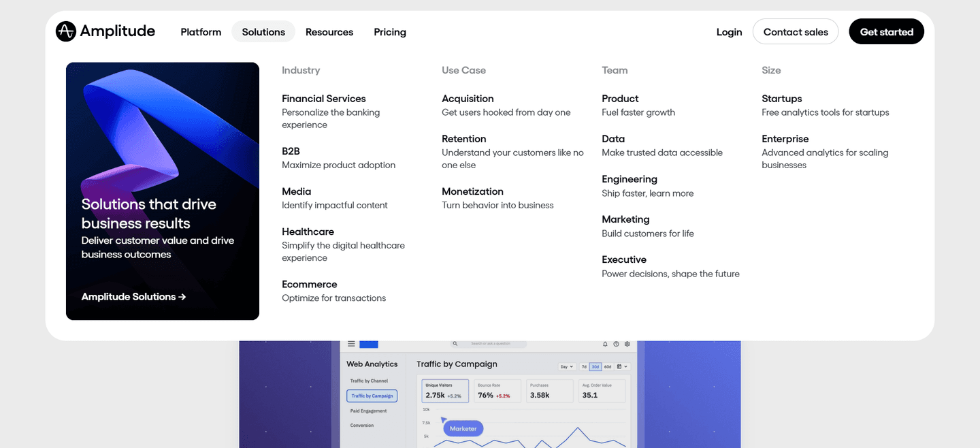Select Conversion in the sidebar
This screenshot has width=980, height=448.
pos(362,426)
